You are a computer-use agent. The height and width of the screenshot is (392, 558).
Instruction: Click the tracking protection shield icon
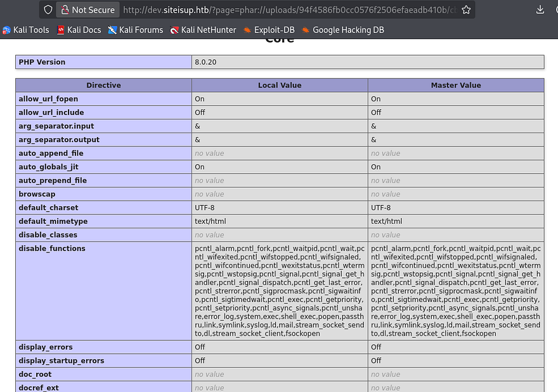(48, 10)
